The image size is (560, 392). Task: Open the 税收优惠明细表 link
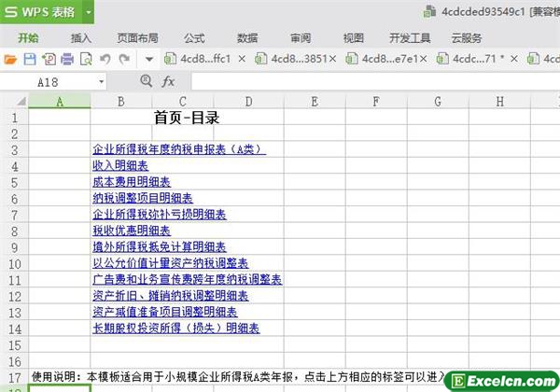click(132, 231)
